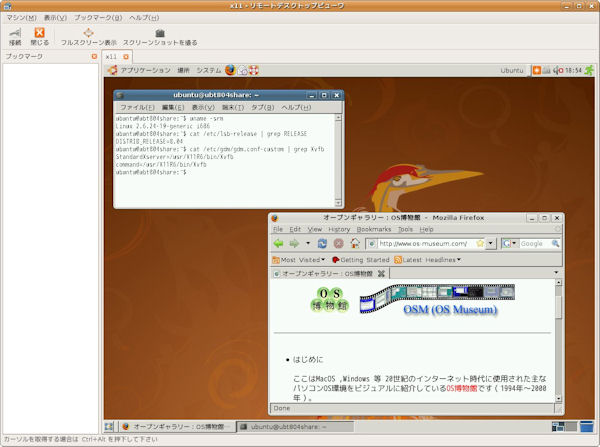Viewport: 600px width, 447px height.
Task: Open the terminal's File (ファイル) menu
Action: click(137, 108)
